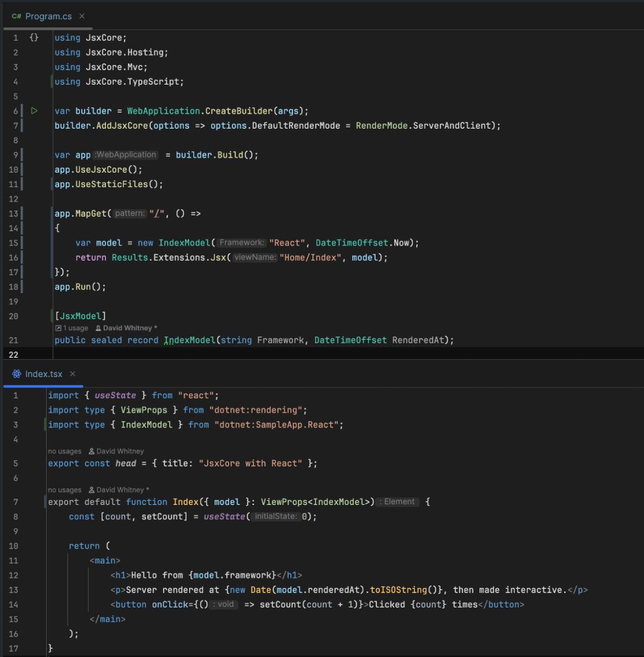Close the Index.tsx editor tab
The height and width of the screenshot is (657, 644).
tap(72, 374)
